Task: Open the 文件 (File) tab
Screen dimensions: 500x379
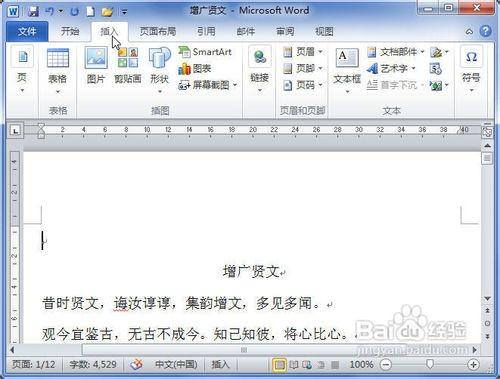Action: coord(27,32)
